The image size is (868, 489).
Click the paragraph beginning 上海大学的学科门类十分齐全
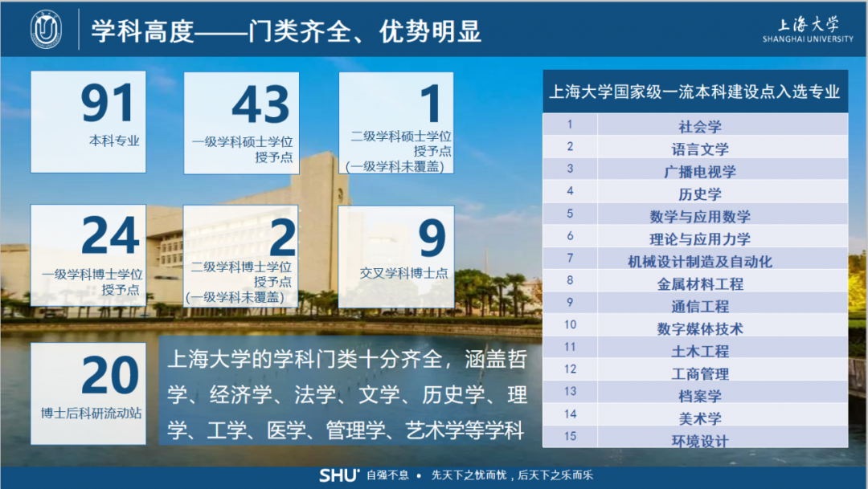point(346,394)
